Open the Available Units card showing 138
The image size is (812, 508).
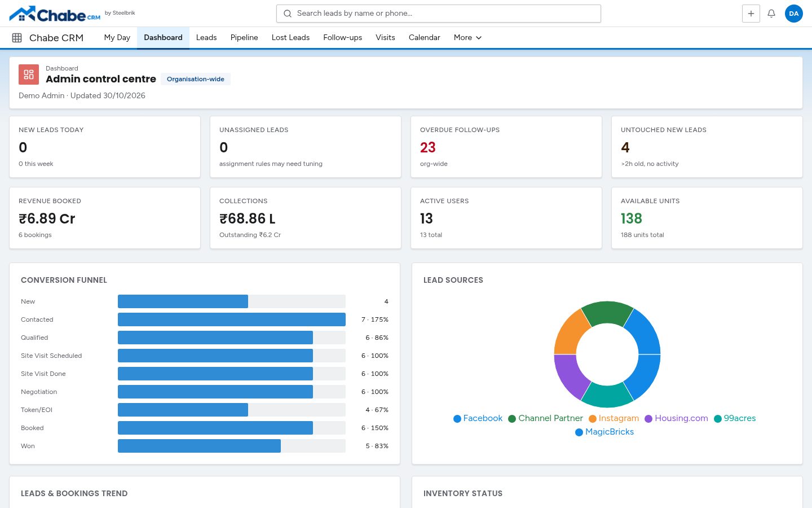coord(707,218)
